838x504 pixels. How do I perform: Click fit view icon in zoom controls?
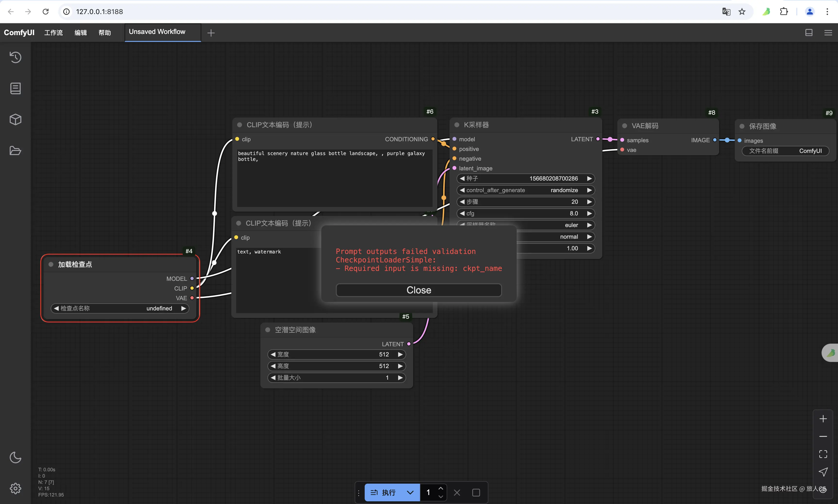coord(823,454)
